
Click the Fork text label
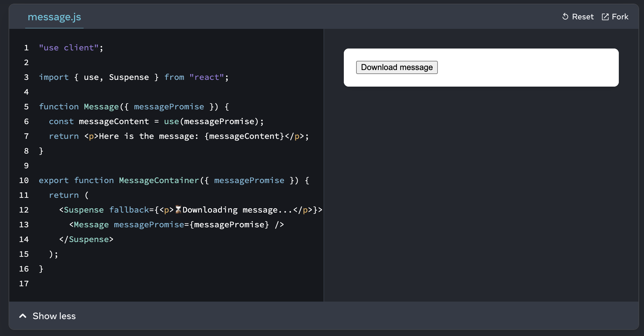[x=620, y=17]
